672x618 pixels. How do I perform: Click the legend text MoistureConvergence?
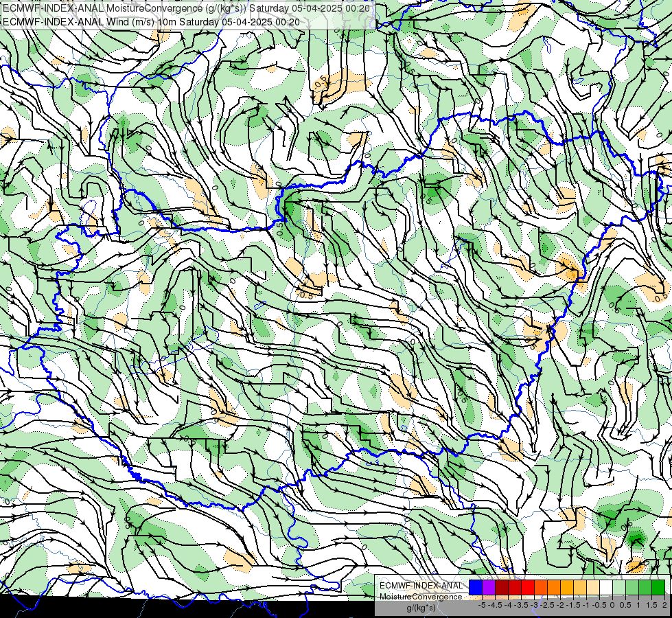click(x=421, y=597)
